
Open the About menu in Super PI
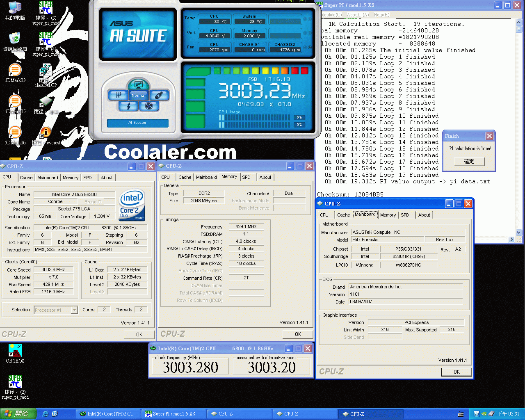pyautogui.click(x=358, y=15)
